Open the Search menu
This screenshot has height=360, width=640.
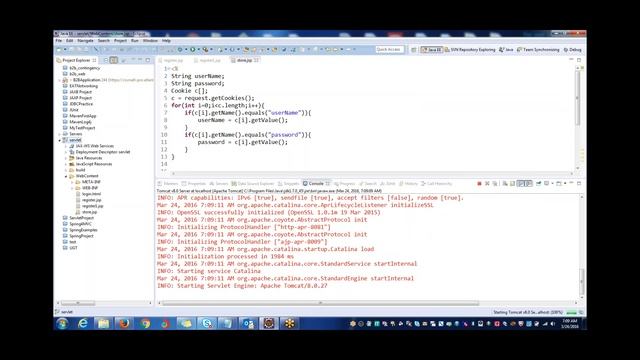click(104, 41)
